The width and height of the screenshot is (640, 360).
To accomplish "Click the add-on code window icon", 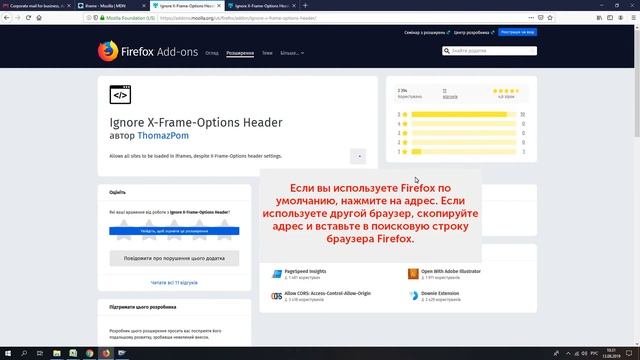I will pos(120,95).
